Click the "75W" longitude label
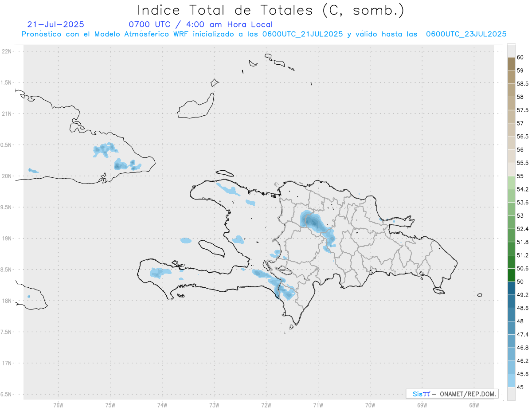This screenshot has width=532, height=411. pos(110,405)
